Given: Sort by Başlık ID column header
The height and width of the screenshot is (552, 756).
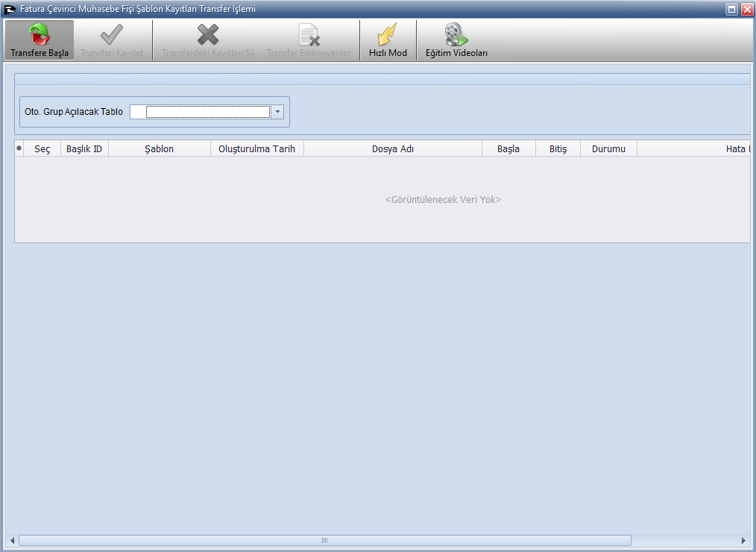Looking at the screenshot, I should coord(84,148).
